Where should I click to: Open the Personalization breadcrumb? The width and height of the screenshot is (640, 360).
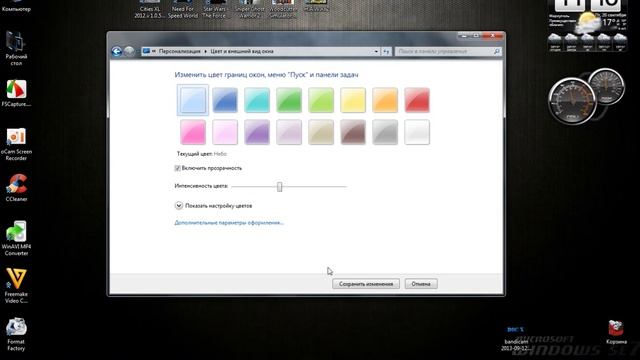(x=180, y=51)
